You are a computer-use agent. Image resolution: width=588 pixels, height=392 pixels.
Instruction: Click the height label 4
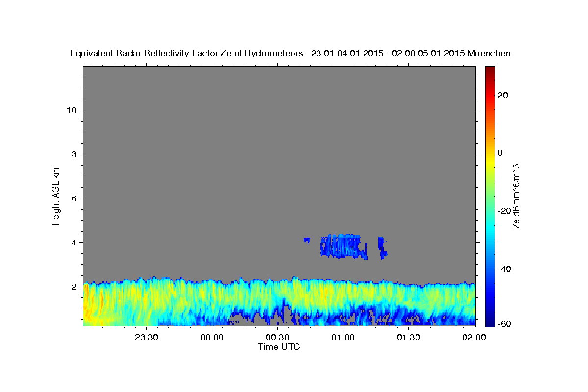click(74, 242)
